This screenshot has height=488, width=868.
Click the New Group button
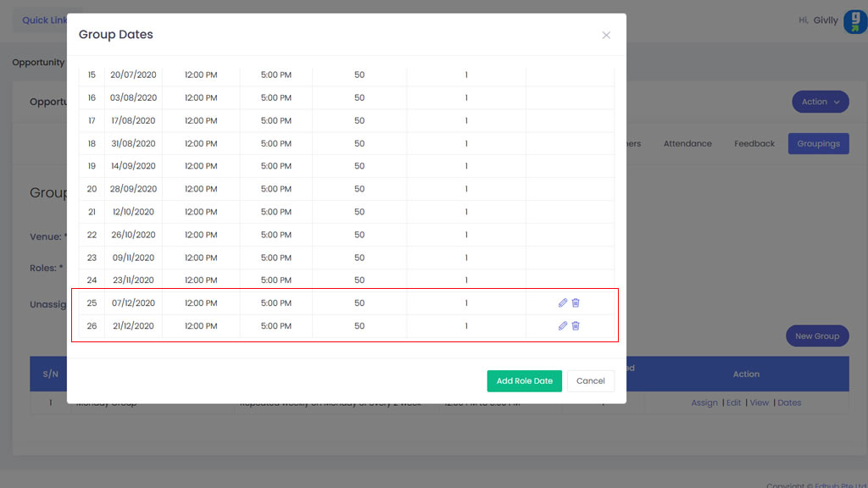point(817,336)
